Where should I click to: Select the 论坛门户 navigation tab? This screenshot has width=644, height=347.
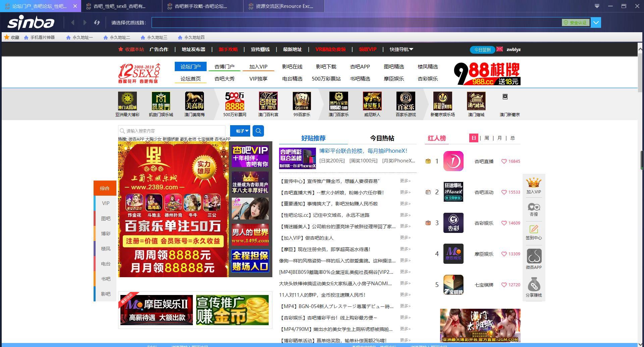(191, 66)
